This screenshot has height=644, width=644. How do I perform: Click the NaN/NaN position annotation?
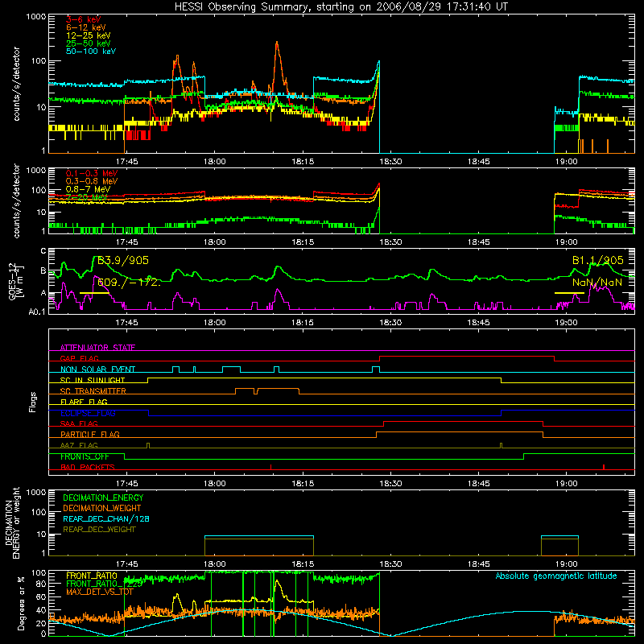pyautogui.click(x=597, y=283)
